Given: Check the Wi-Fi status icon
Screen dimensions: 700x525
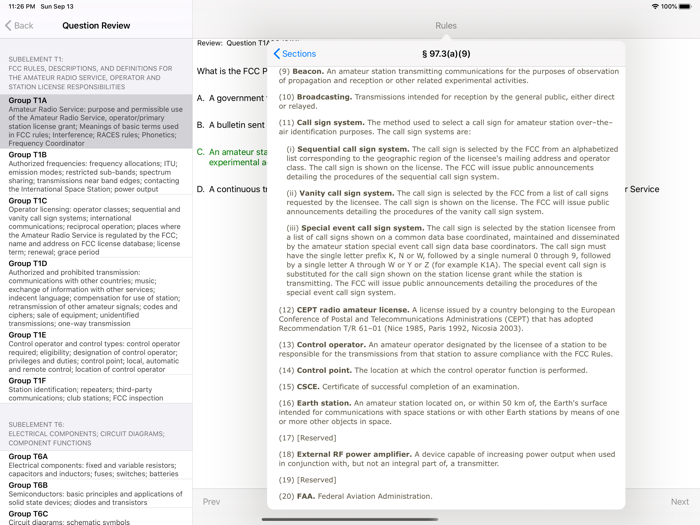Looking at the screenshot, I should pyautogui.click(x=655, y=7).
